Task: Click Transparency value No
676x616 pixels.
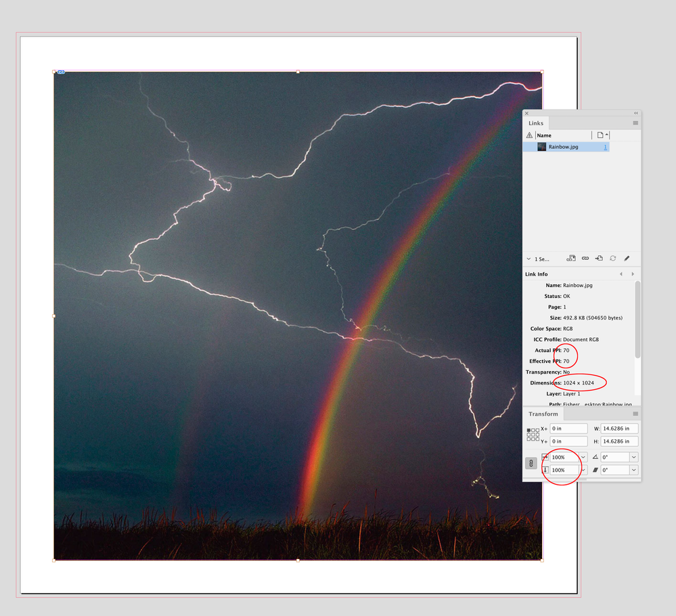Action: click(x=566, y=372)
